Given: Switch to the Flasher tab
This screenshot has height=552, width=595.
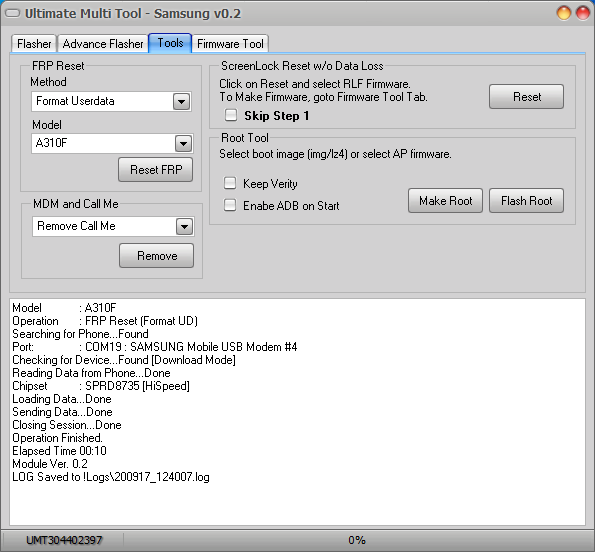Looking at the screenshot, I should (34, 44).
